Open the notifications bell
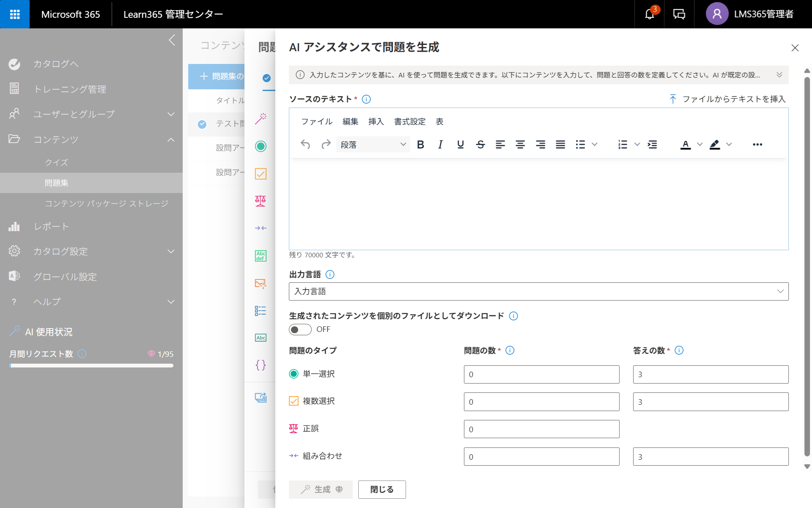The image size is (812, 508). (650, 14)
